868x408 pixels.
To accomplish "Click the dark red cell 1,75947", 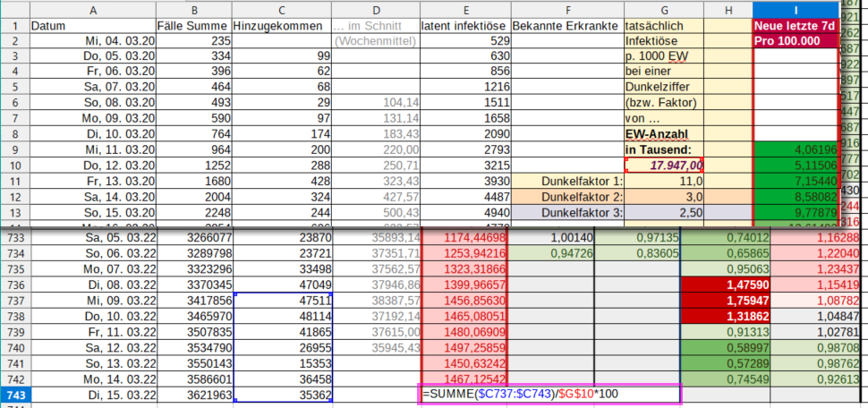I will click(725, 302).
